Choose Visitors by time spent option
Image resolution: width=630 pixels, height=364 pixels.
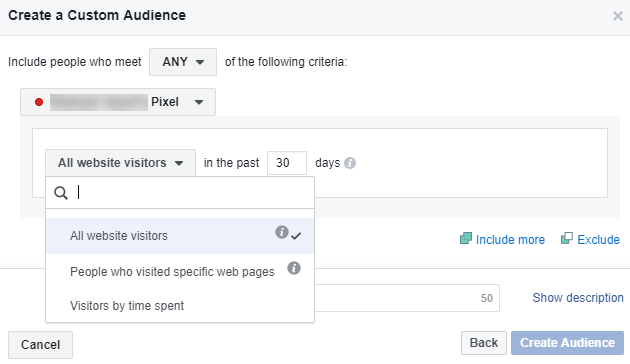pyautogui.click(x=180, y=306)
